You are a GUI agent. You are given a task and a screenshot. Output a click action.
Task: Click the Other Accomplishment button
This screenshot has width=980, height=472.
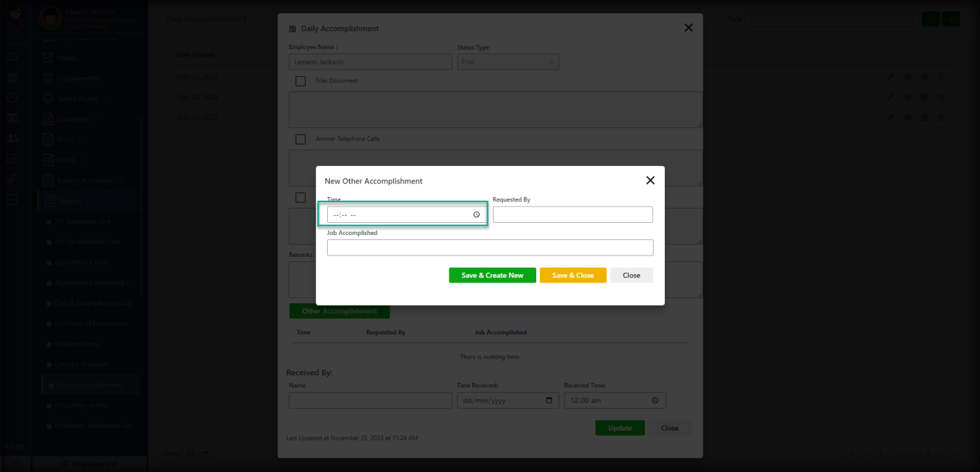pos(339,311)
